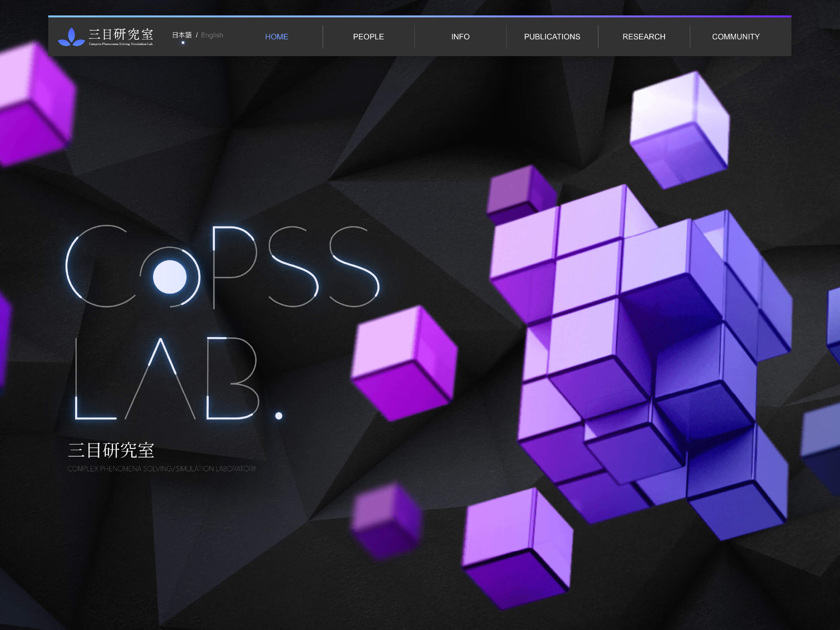Open the HOME menu item
840x630 pixels.
pyautogui.click(x=277, y=37)
